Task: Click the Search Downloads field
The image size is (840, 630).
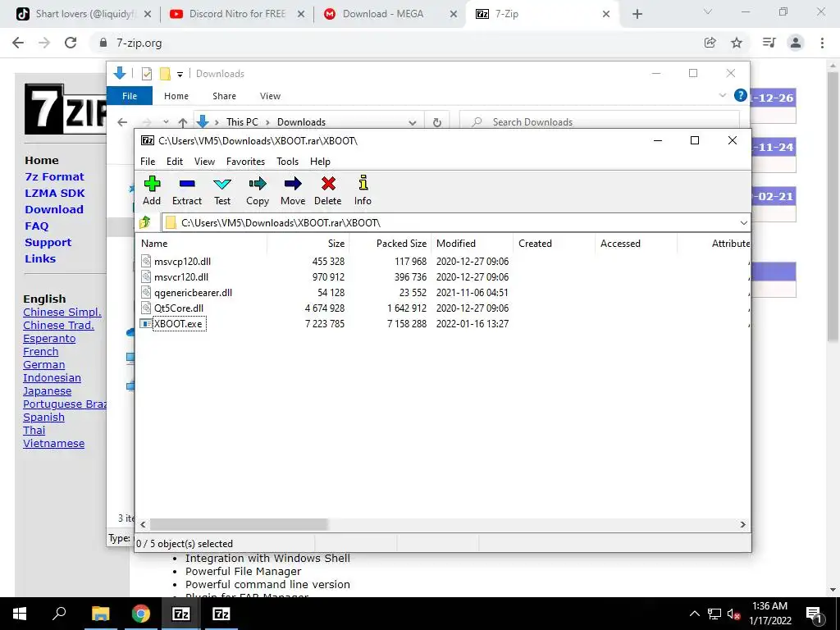Action: (x=599, y=122)
